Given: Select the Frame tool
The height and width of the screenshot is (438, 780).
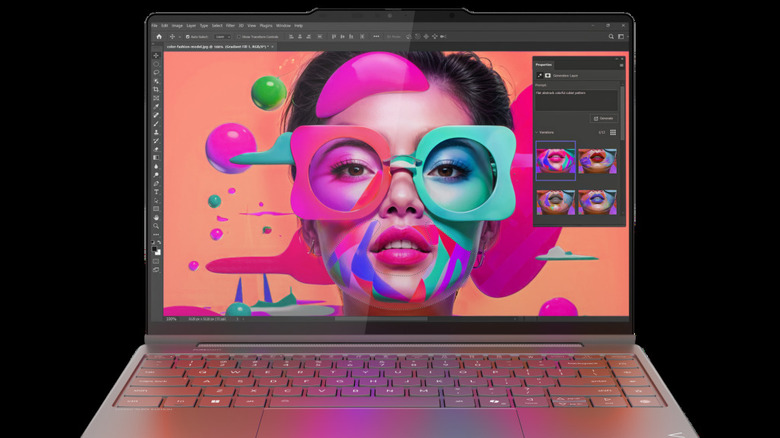Looking at the screenshot, I should coord(156,98).
